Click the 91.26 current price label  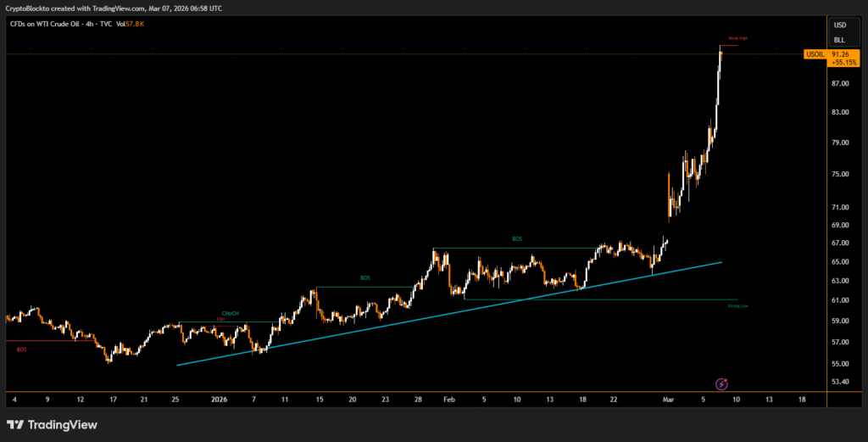point(841,54)
